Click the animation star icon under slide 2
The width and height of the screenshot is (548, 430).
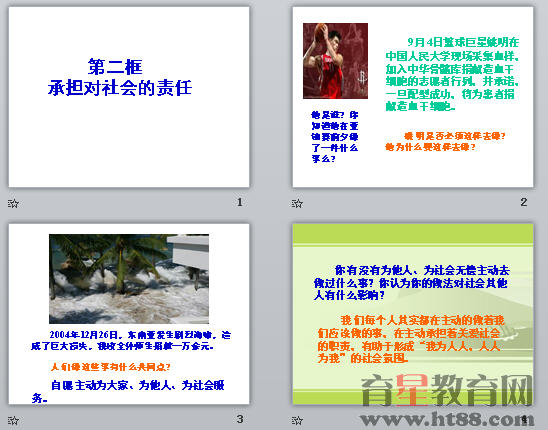tap(297, 203)
